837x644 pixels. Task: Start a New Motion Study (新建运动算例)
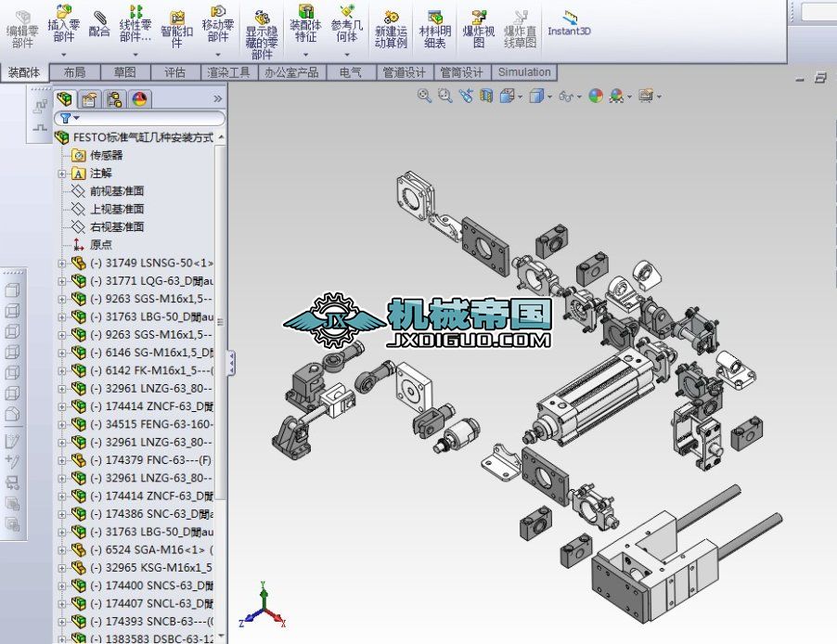tap(393, 23)
